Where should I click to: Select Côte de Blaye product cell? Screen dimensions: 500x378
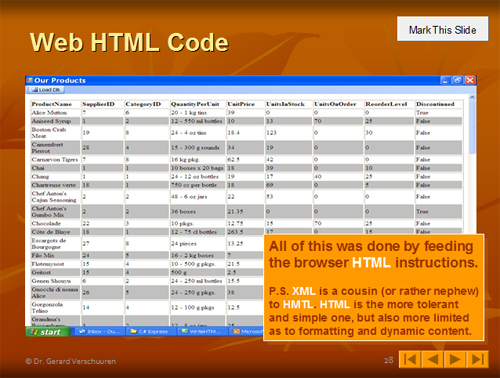click(x=55, y=232)
